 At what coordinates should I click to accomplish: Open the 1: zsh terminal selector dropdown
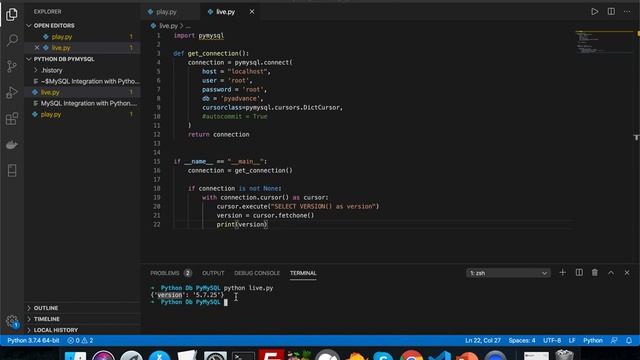pyautogui.click(x=508, y=273)
